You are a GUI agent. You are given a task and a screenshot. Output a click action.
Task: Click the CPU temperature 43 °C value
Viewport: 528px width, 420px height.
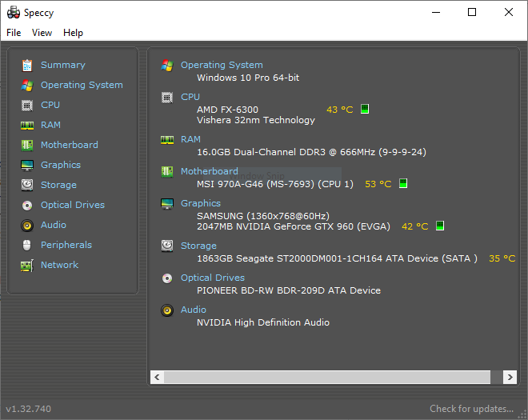[x=340, y=110]
